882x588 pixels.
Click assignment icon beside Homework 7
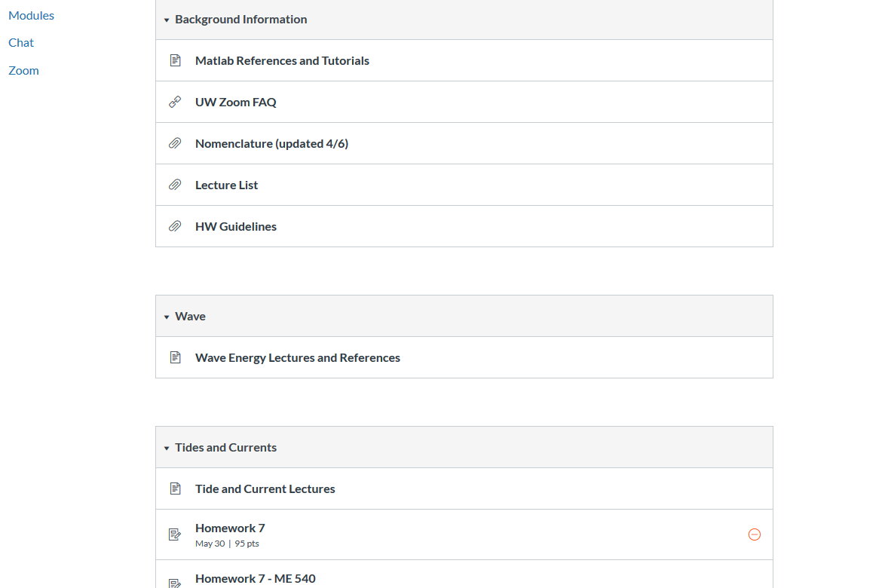coord(175,534)
